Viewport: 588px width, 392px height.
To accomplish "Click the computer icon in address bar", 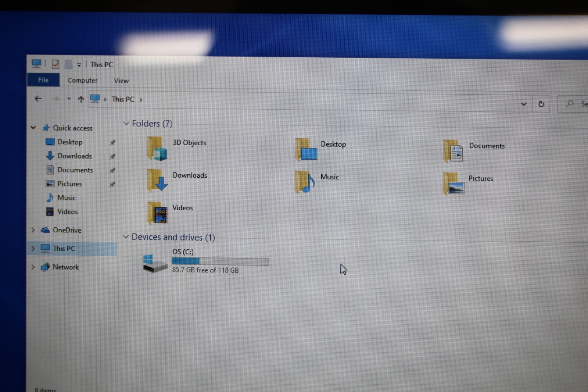I will (x=95, y=99).
